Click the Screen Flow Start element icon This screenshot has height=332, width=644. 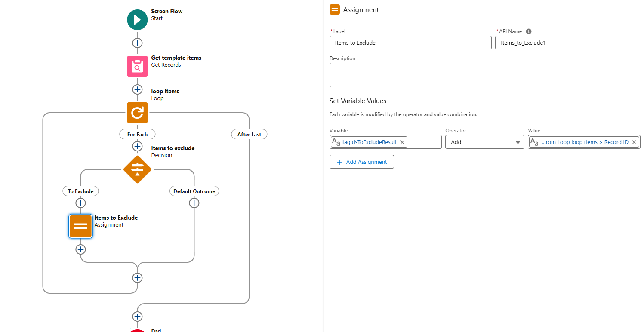[137, 20]
